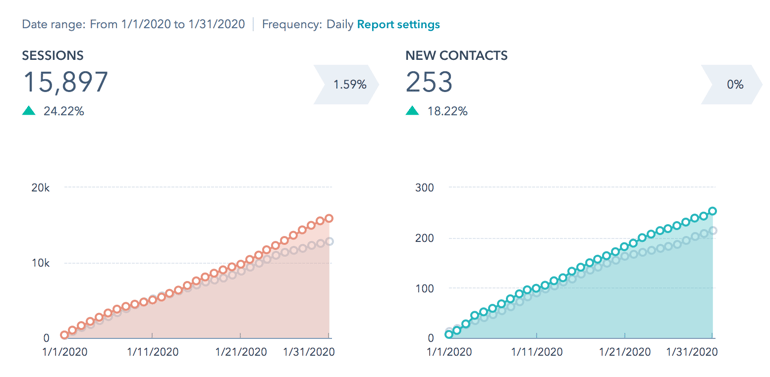Click the final gray New Contacts comparison point

[x=713, y=230]
